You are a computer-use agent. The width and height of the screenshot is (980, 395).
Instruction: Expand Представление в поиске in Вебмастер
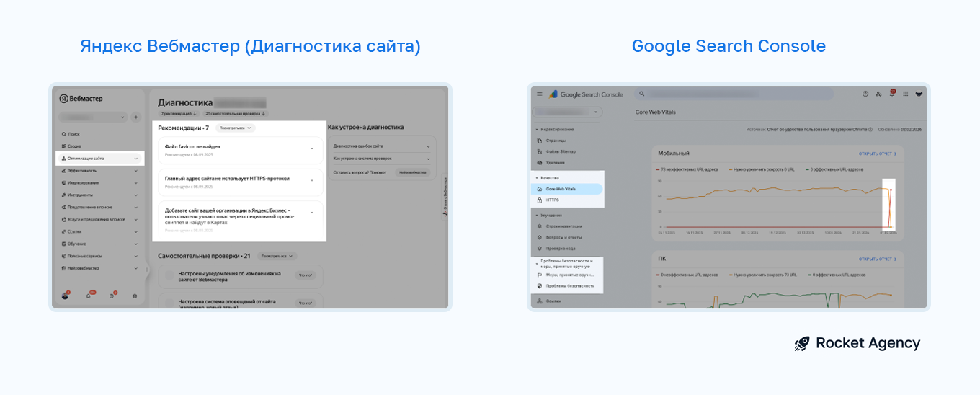pyautogui.click(x=99, y=207)
